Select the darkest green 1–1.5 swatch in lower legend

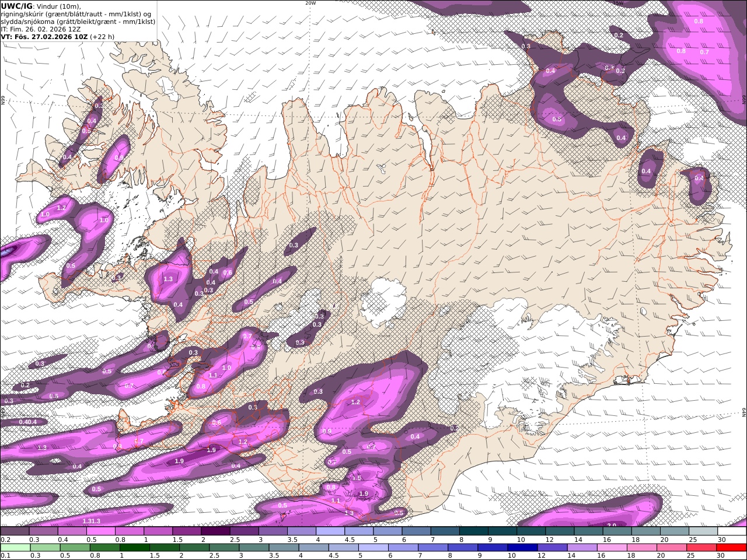[x=135, y=548]
